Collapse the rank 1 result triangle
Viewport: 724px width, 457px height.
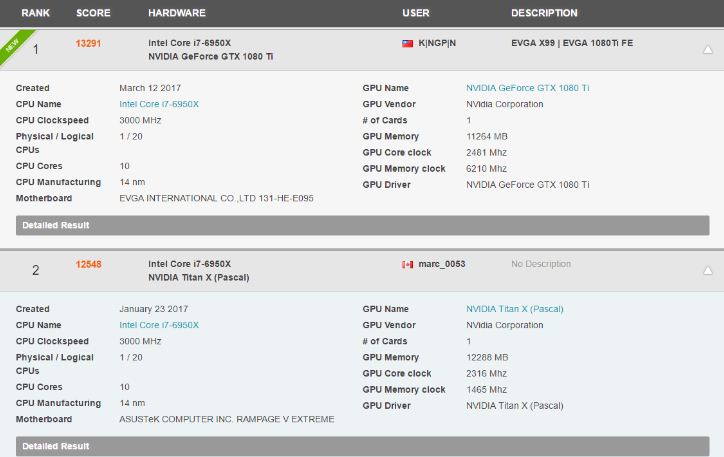707,49
